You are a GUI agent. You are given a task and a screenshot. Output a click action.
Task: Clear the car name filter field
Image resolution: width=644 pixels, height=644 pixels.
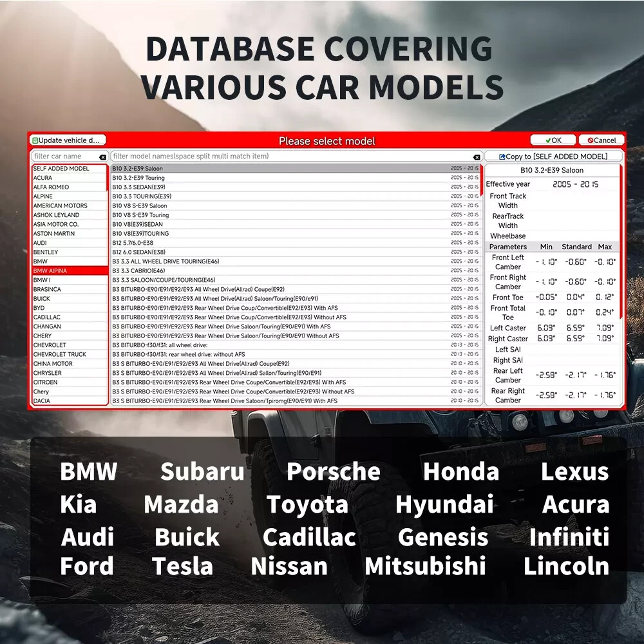(102, 157)
